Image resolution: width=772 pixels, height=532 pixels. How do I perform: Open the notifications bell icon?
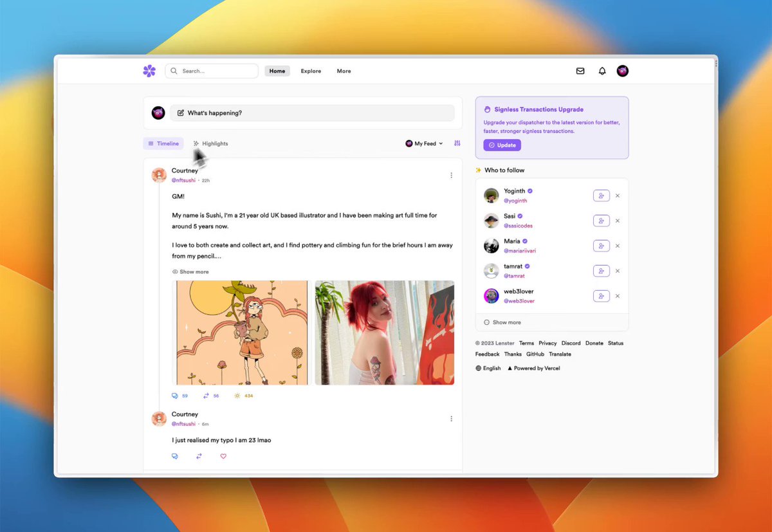[602, 71]
